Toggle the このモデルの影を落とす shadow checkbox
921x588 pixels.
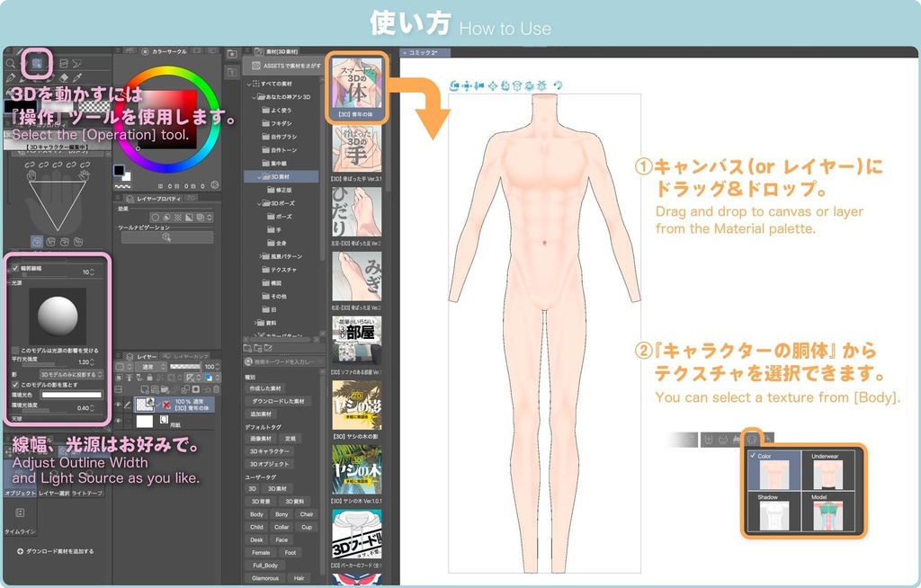(14, 385)
